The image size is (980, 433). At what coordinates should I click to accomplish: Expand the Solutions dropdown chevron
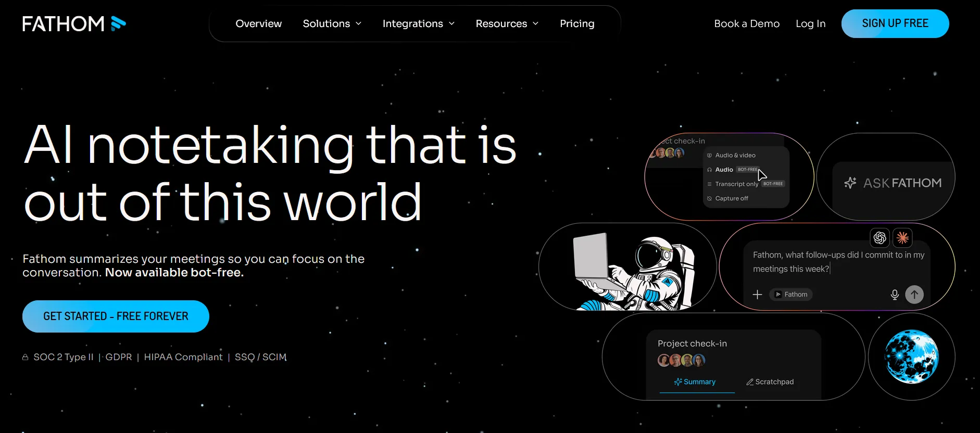tap(358, 23)
